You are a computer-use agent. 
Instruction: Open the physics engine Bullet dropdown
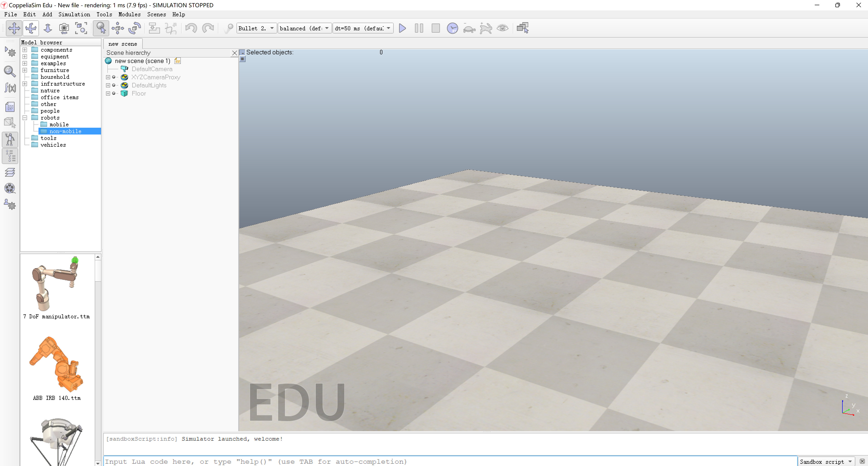tap(256, 28)
